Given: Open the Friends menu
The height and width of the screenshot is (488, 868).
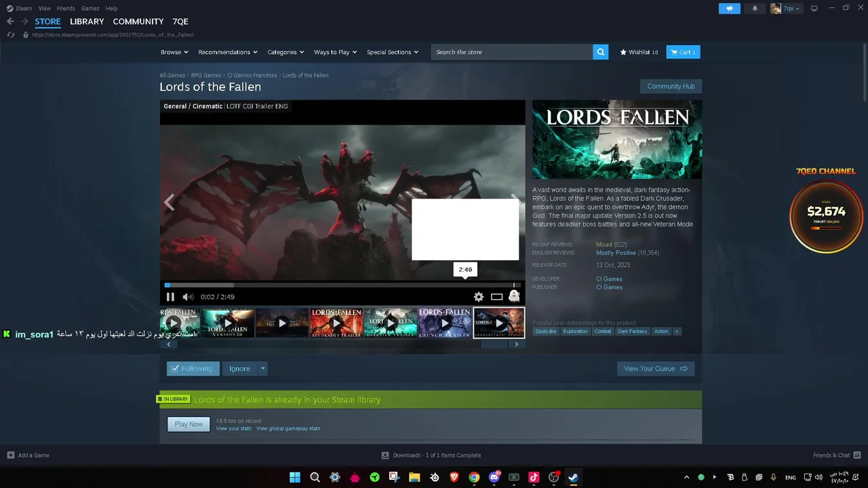Looking at the screenshot, I should point(66,8).
